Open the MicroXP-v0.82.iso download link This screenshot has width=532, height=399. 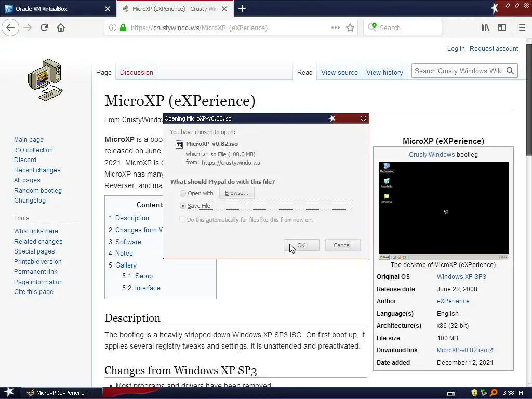[465, 350]
